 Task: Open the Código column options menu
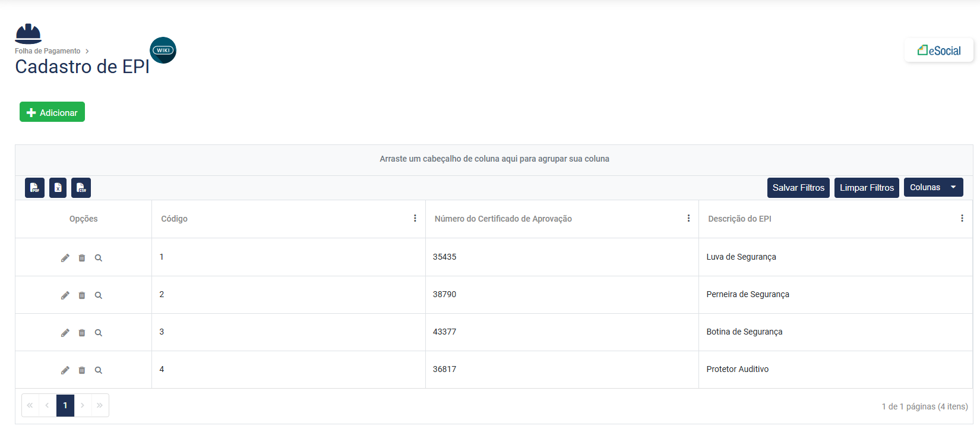415,219
